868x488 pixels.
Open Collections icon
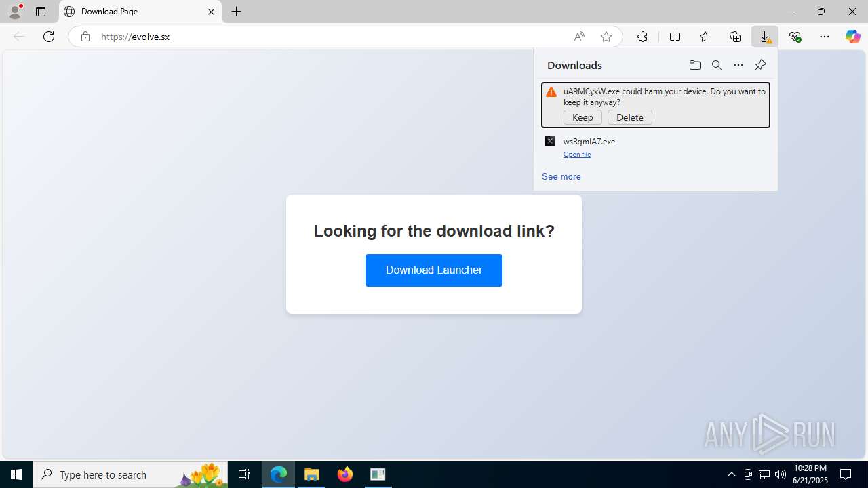coord(735,37)
